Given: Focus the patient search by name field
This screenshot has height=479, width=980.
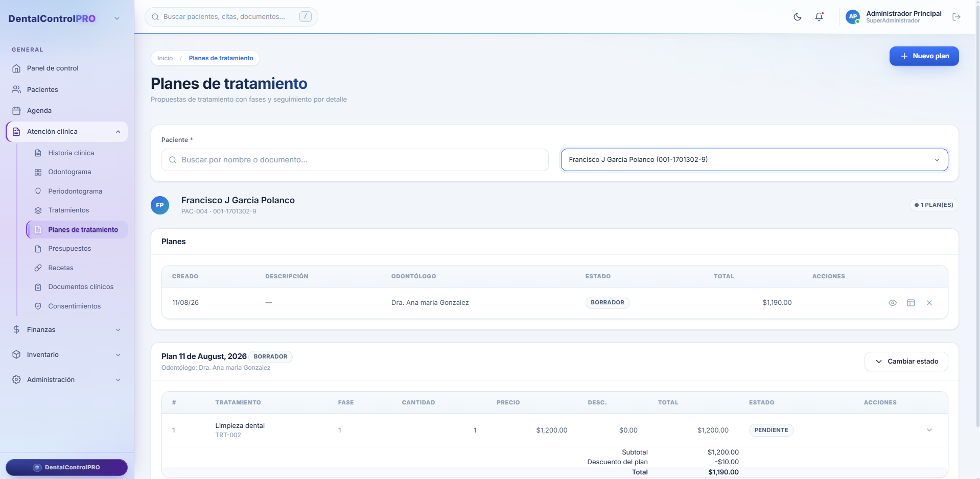Looking at the screenshot, I should [355, 160].
